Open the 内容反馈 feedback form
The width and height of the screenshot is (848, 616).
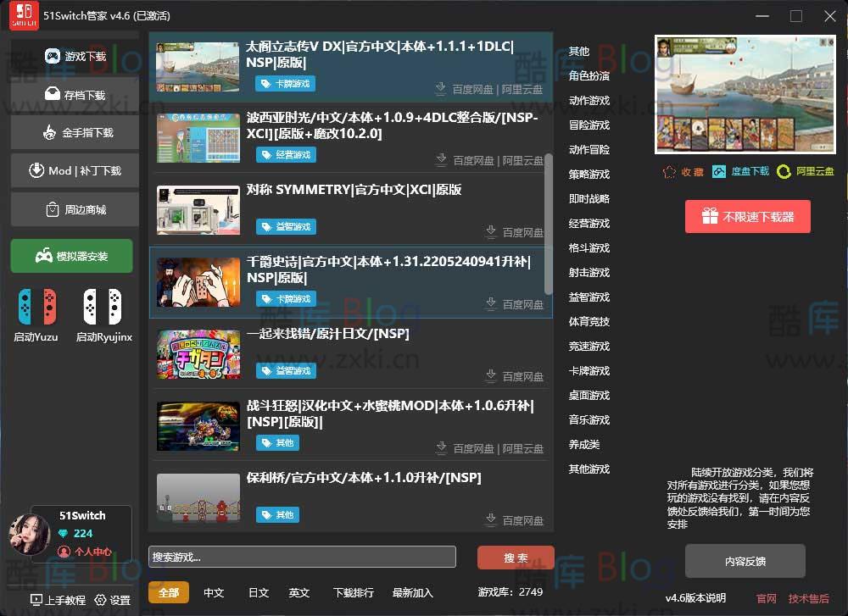(745, 561)
